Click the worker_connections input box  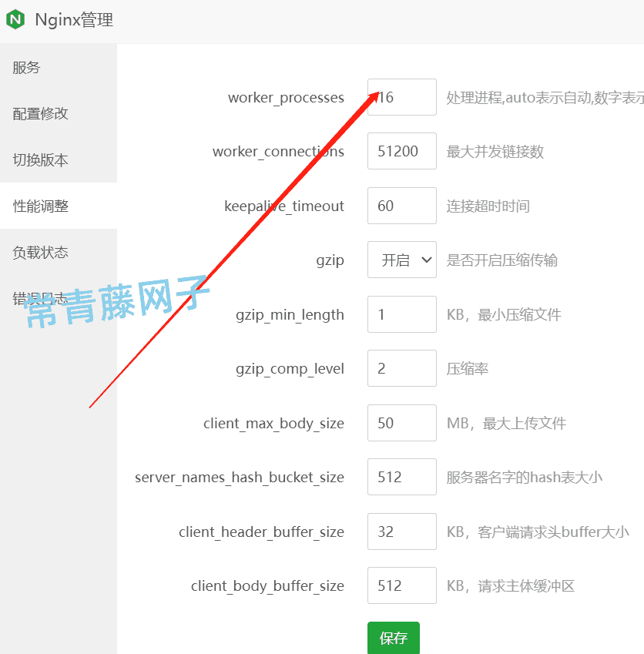point(401,151)
